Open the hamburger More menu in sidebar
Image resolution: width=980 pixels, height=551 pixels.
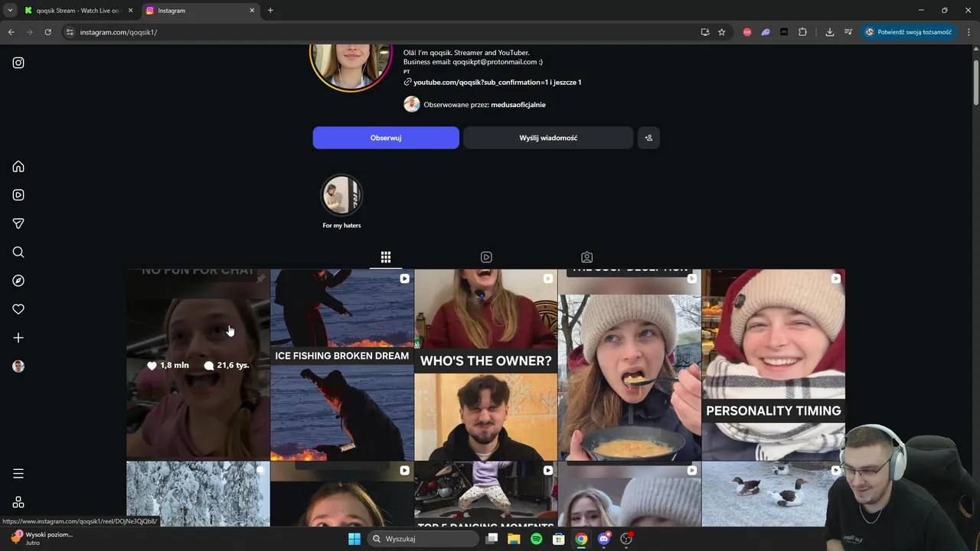[x=18, y=474]
